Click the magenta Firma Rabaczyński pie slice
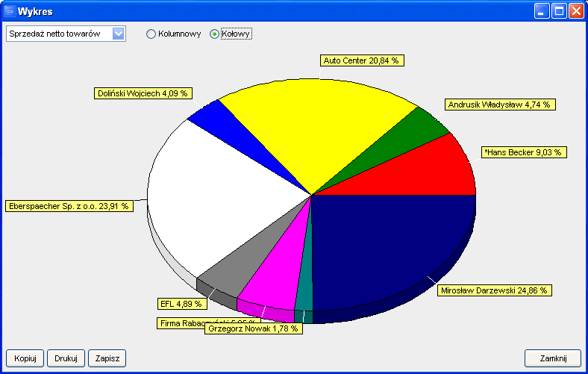 pos(279,275)
